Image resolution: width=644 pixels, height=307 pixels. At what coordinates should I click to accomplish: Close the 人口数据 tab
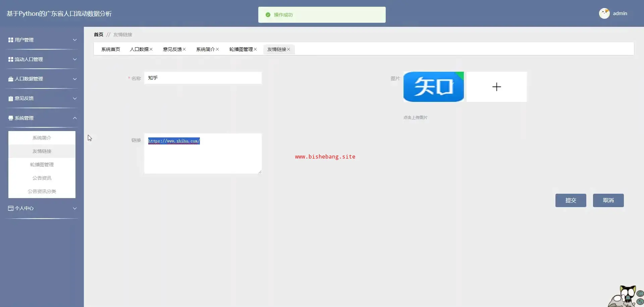click(x=151, y=49)
